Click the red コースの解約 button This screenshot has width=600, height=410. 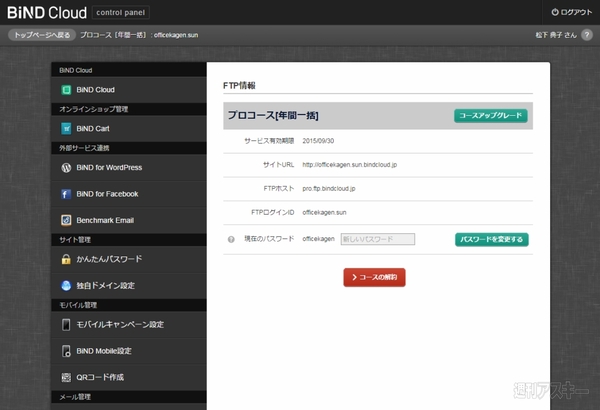point(374,277)
